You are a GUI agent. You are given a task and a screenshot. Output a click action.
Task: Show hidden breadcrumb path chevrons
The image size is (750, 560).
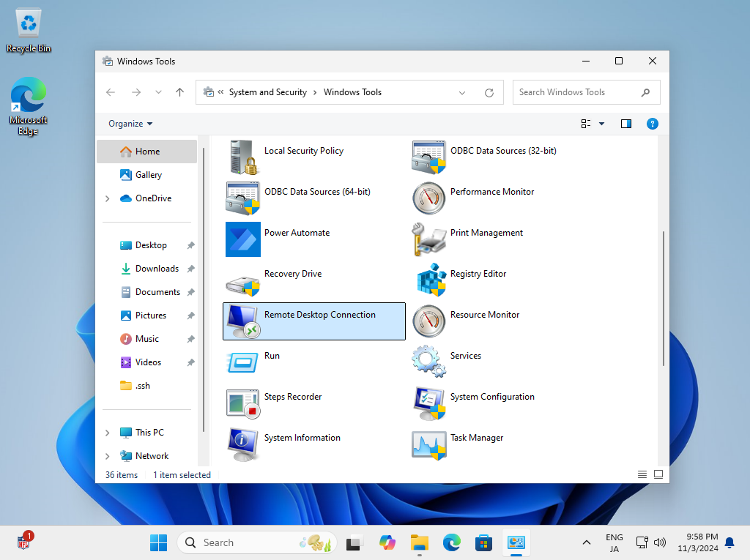click(220, 92)
